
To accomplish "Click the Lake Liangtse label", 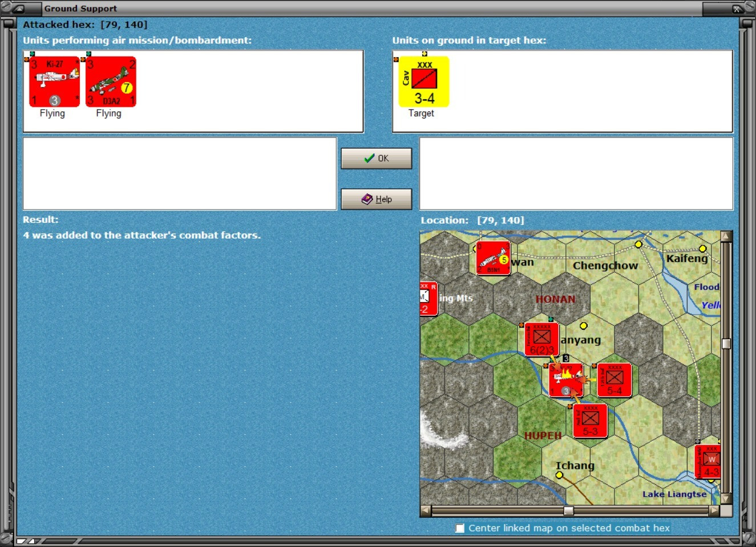I will (674, 494).
